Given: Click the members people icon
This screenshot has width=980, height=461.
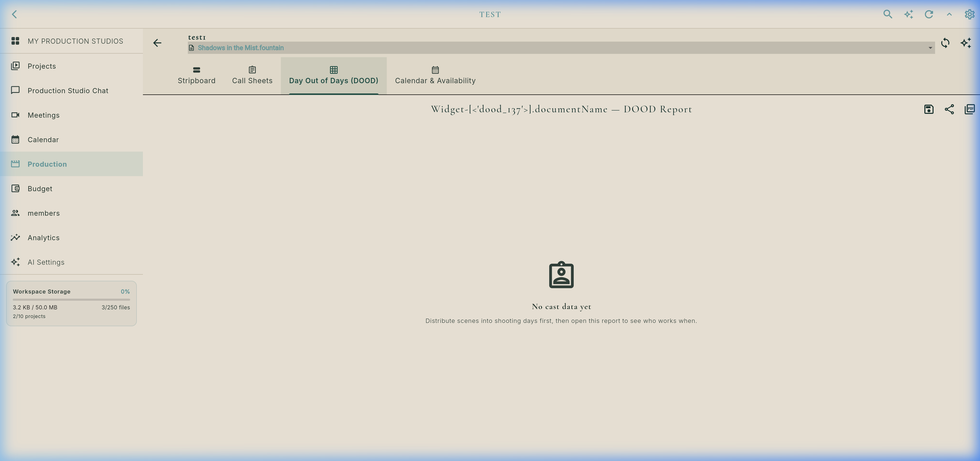Looking at the screenshot, I should click(15, 213).
